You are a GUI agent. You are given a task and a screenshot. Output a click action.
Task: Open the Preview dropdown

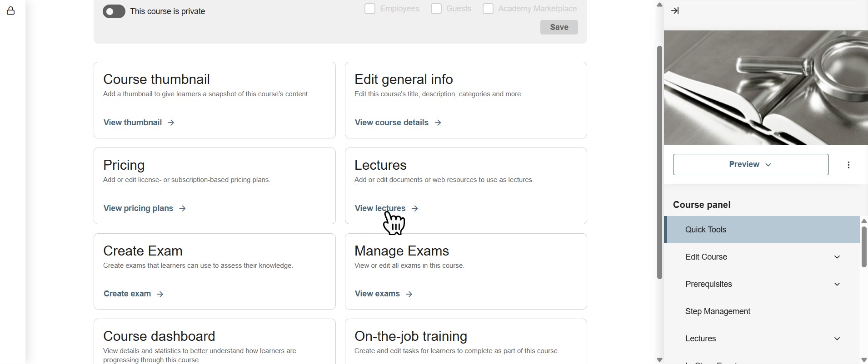(750, 164)
